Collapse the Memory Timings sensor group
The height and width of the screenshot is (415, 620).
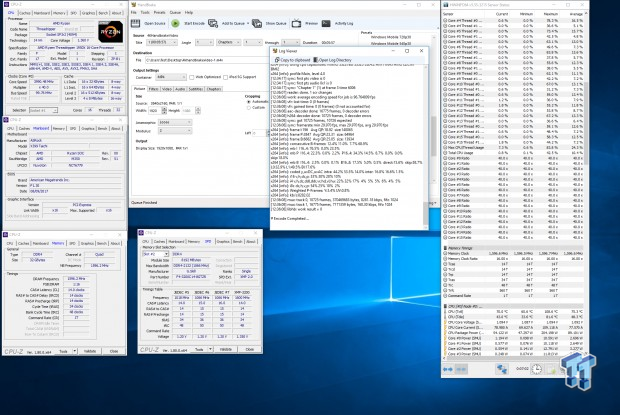[445, 248]
